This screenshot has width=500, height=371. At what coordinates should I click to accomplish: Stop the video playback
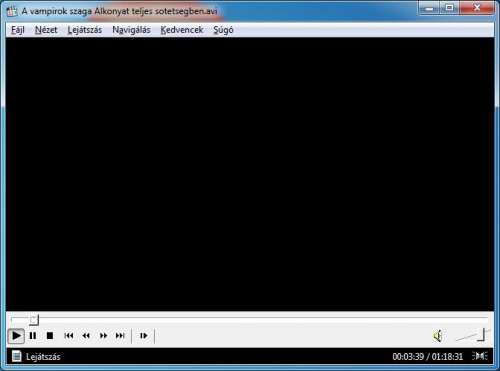(x=50, y=336)
